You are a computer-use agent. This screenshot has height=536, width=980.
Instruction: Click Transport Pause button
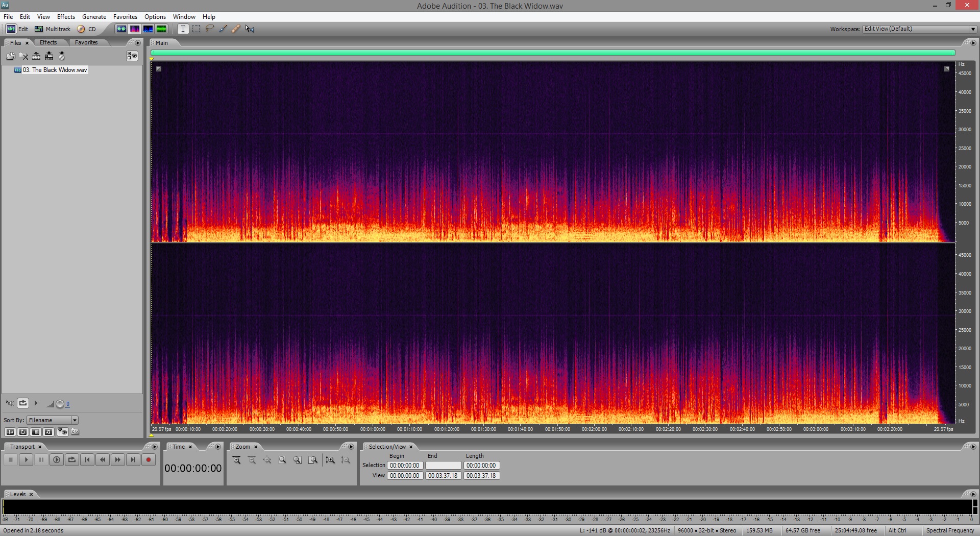point(41,460)
